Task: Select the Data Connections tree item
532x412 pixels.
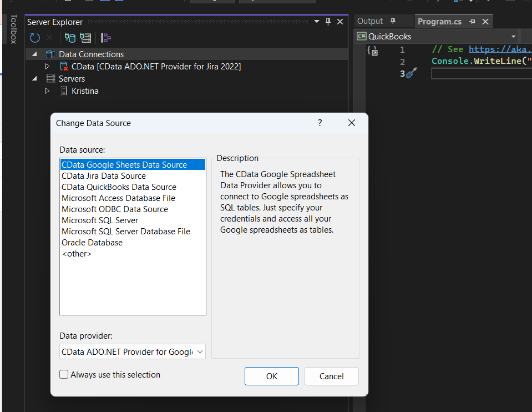Action: 91,54
